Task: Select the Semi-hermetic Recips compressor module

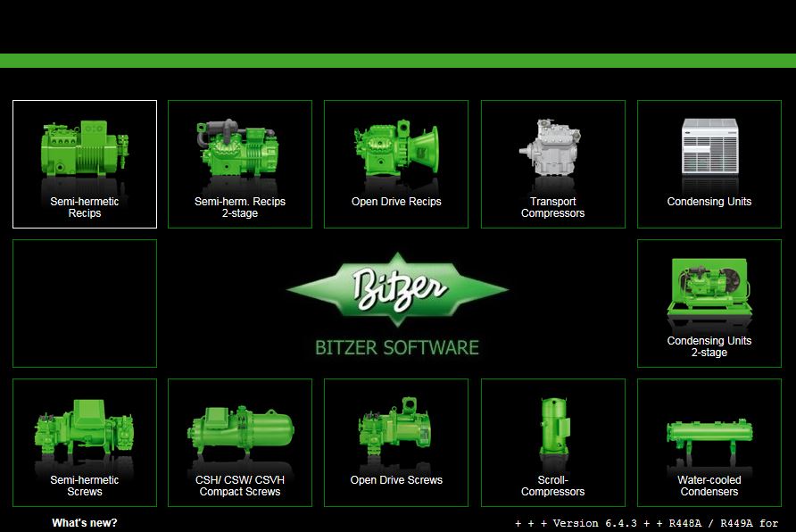Action: tap(84, 163)
